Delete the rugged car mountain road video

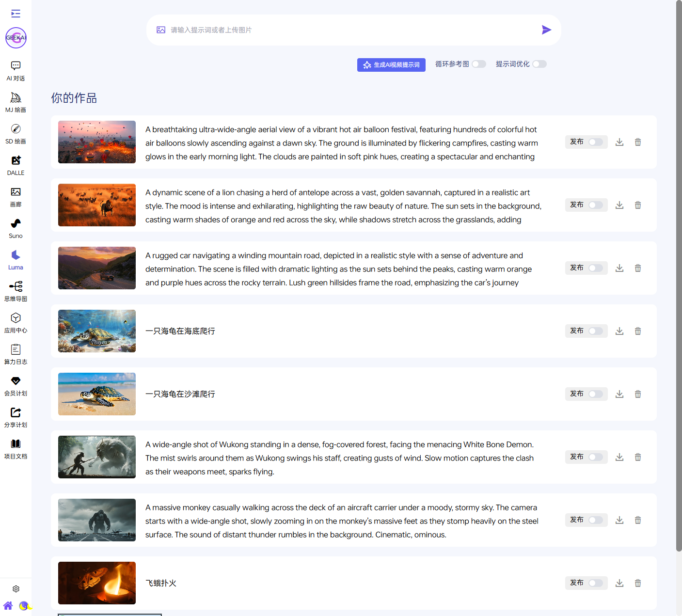click(638, 268)
